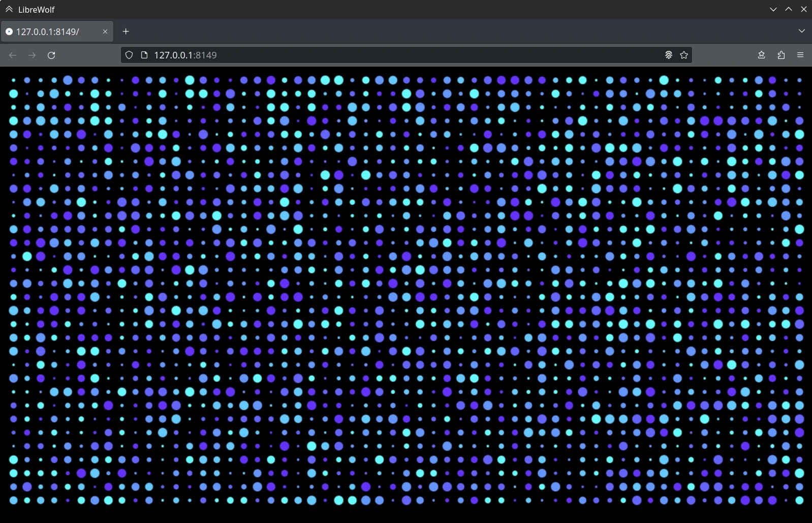
Task: Close the LibreWolf window
Action: point(803,9)
